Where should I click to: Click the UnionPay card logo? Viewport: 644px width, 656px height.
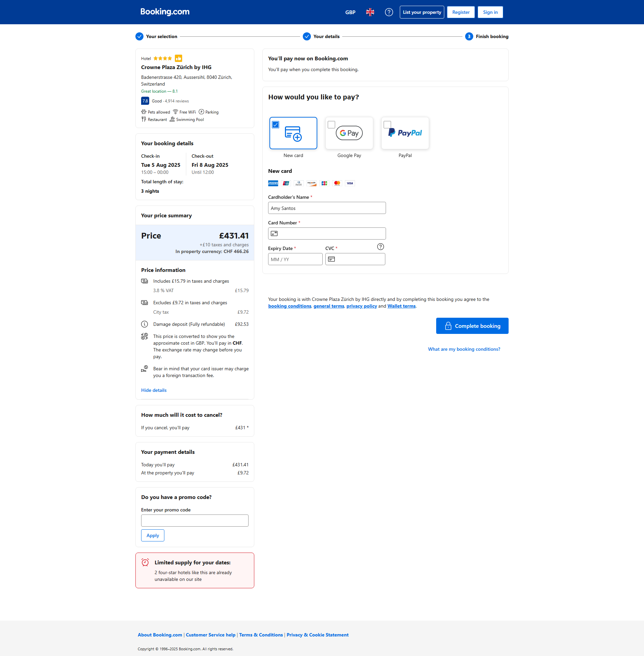pyautogui.click(x=286, y=183)
